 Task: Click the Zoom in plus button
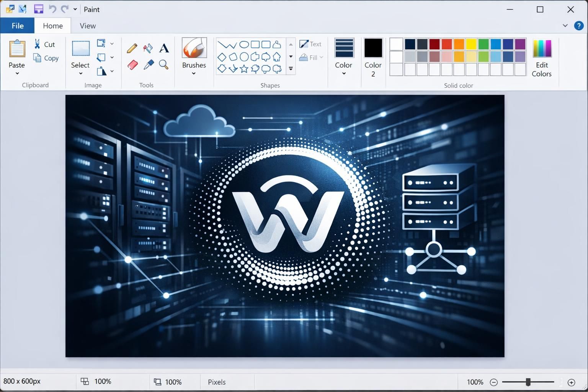(571, 382)
